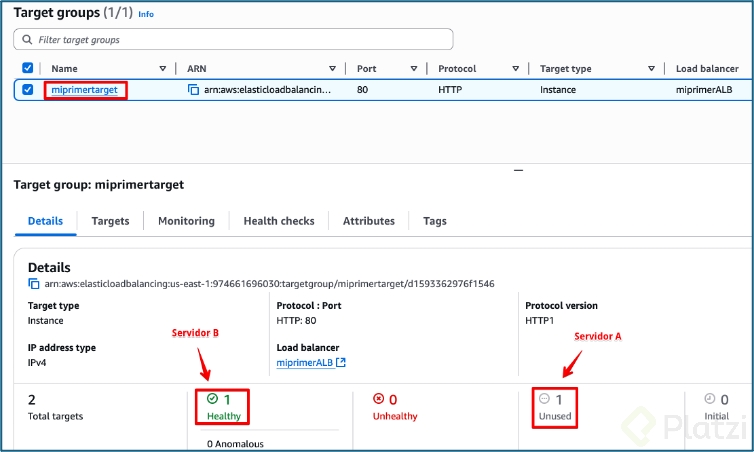Switch to the Targets tab
Viewport: 754px width, 452px height.
(110, 221)
